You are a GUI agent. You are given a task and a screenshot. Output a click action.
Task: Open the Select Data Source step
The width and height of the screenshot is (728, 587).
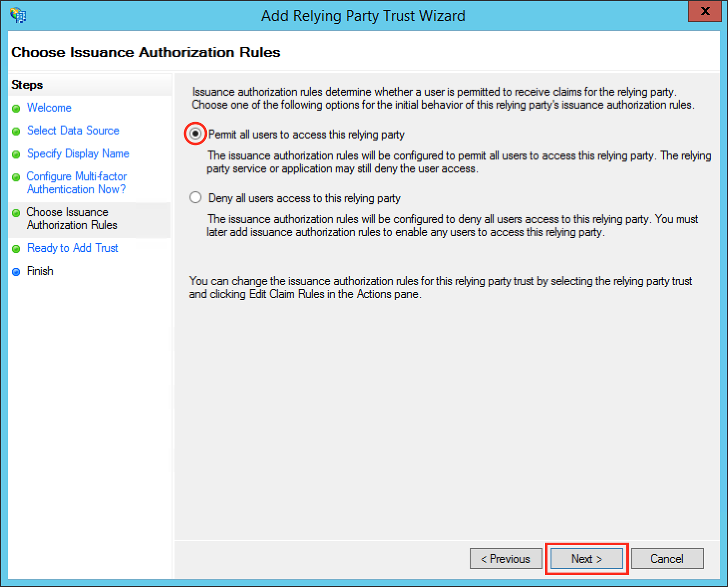[x=73, y=131]
